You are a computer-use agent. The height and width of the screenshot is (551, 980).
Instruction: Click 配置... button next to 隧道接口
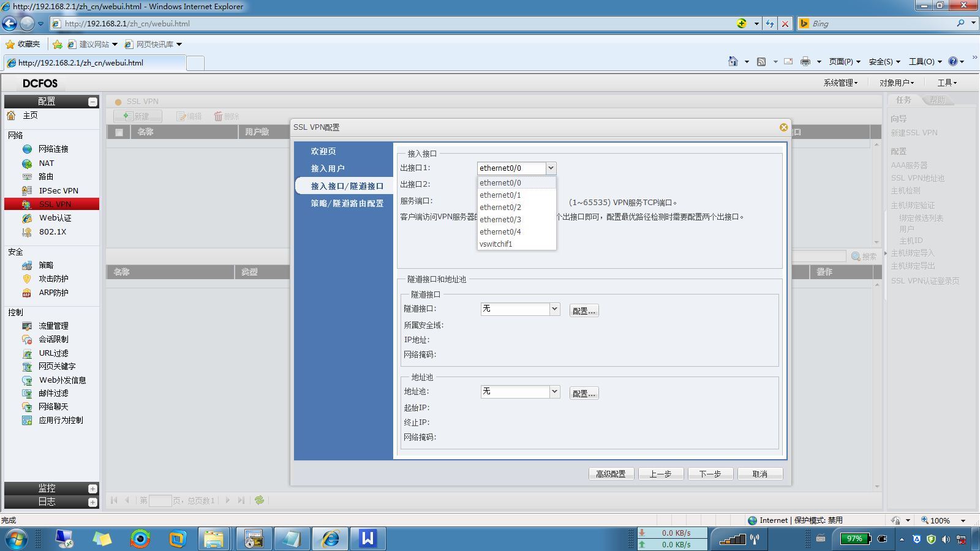tap(584, 311)
